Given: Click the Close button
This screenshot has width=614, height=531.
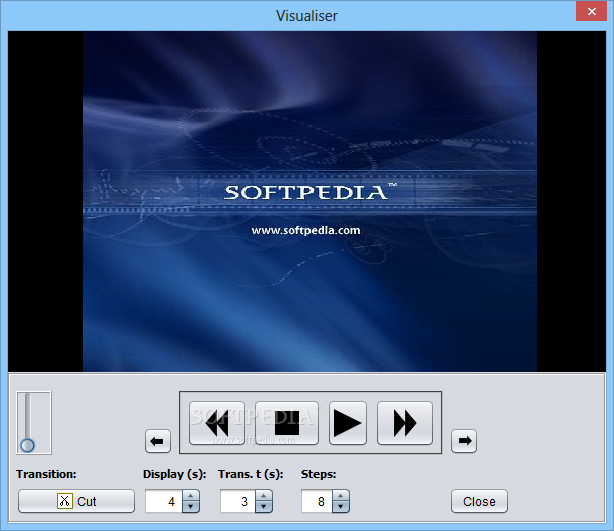Looking at the screenshot, I should click(x=479, y=501).
